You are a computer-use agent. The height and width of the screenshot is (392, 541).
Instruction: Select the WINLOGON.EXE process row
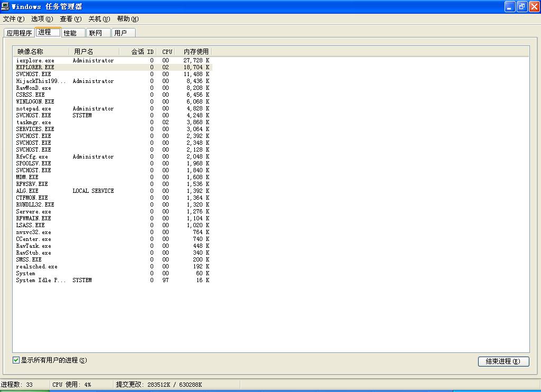coord(113,102)
